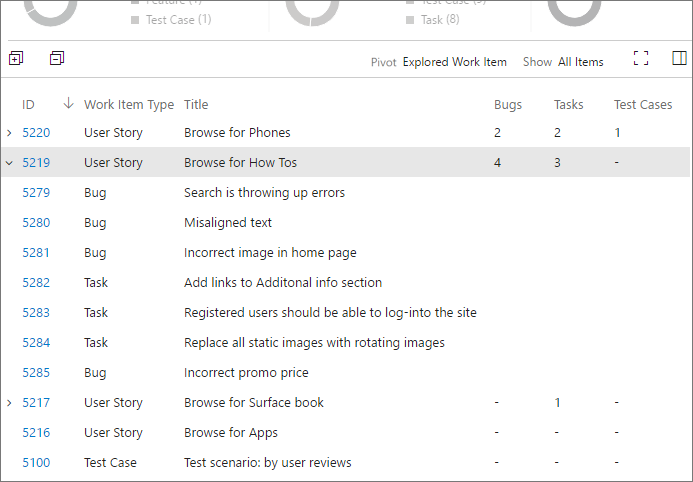This screenshot has height=482, width=693.
Task: Open work item ID 5100 link
Action: tap(36, 463)
